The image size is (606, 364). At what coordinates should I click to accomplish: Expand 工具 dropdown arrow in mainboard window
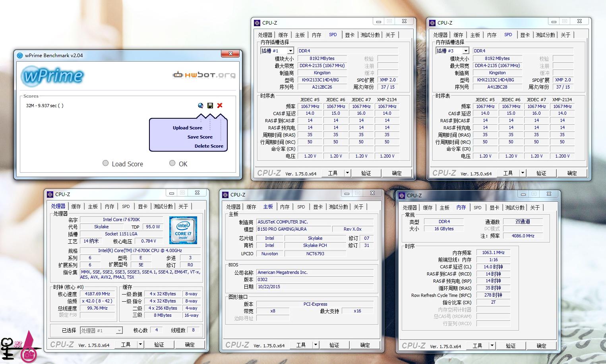pyautogui.click(x=316, y=345)
